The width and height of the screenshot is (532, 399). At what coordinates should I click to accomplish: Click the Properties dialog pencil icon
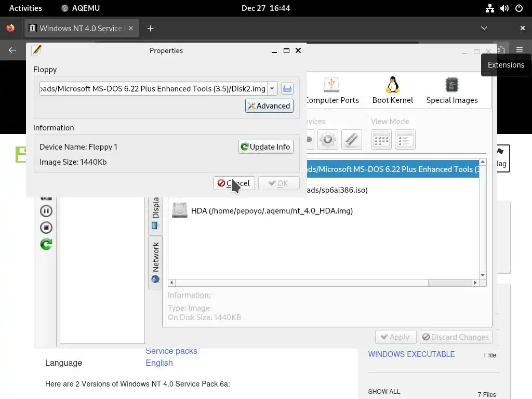[x=37, y=50]
